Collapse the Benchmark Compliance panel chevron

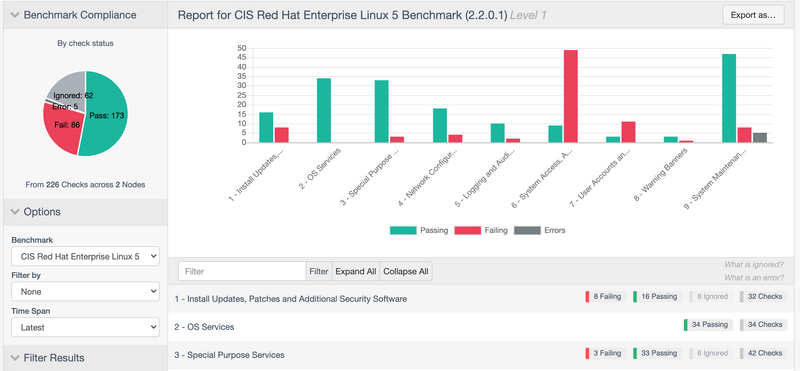(x=14, y=15)
